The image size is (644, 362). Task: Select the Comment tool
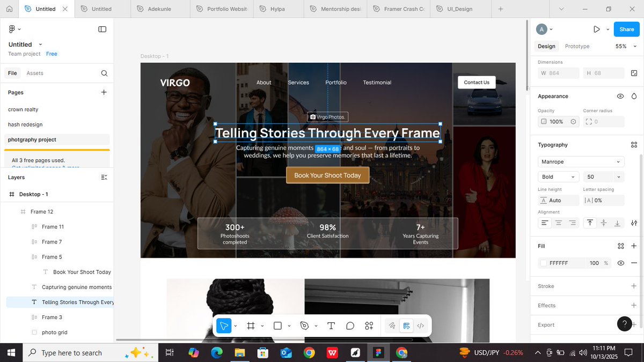tap(350, 326)
